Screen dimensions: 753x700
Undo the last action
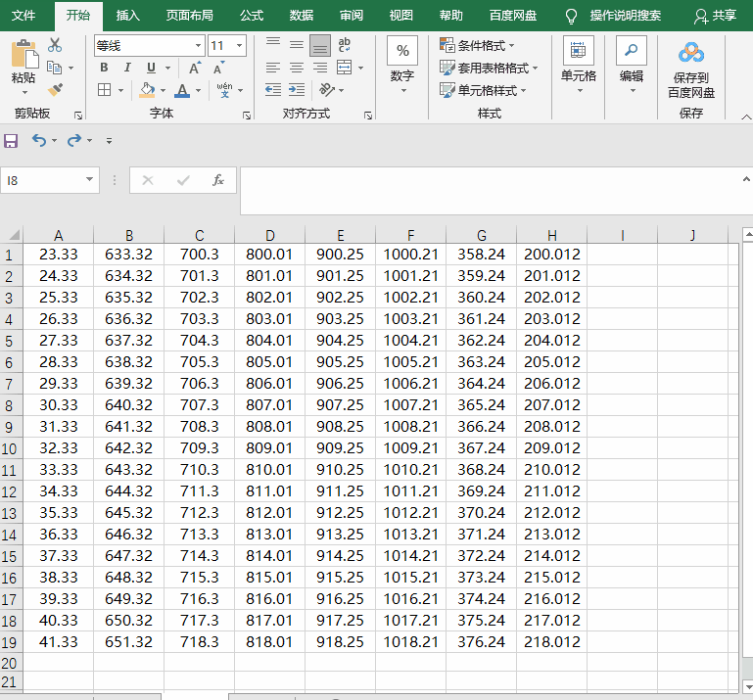(x=39, y=140)
